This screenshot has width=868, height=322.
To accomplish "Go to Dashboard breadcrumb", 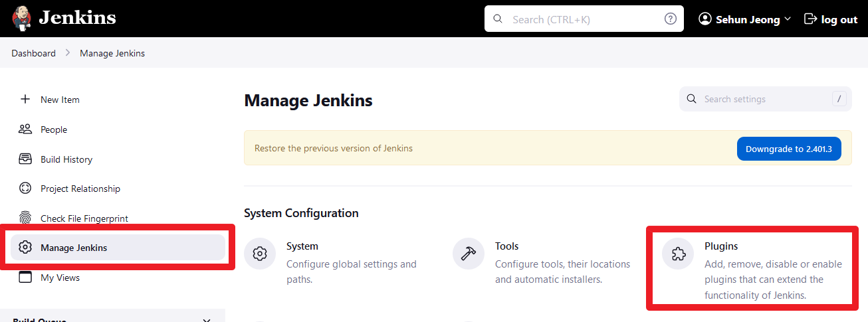I will (x=33, y=53).
